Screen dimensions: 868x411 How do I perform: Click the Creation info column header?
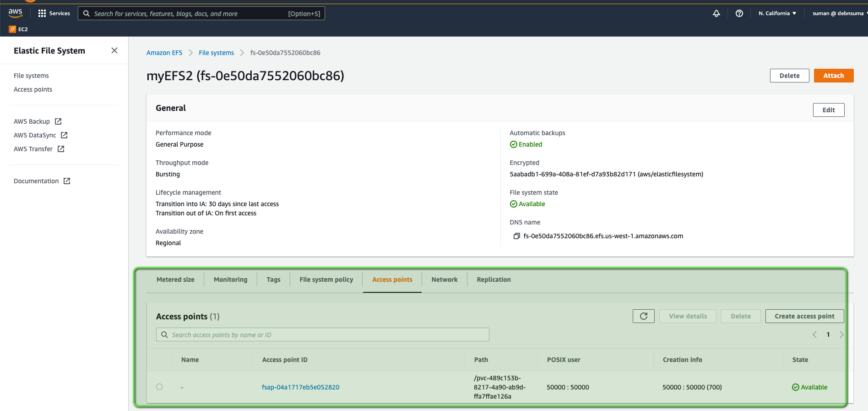683,360
